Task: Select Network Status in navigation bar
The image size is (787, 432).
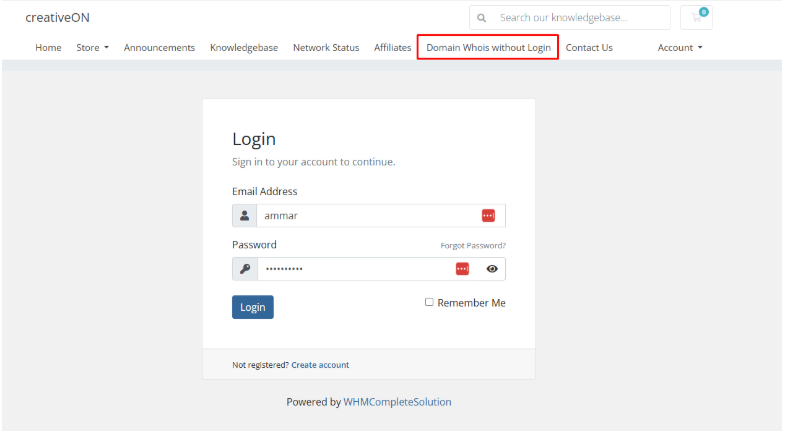Action: point(326,48)
